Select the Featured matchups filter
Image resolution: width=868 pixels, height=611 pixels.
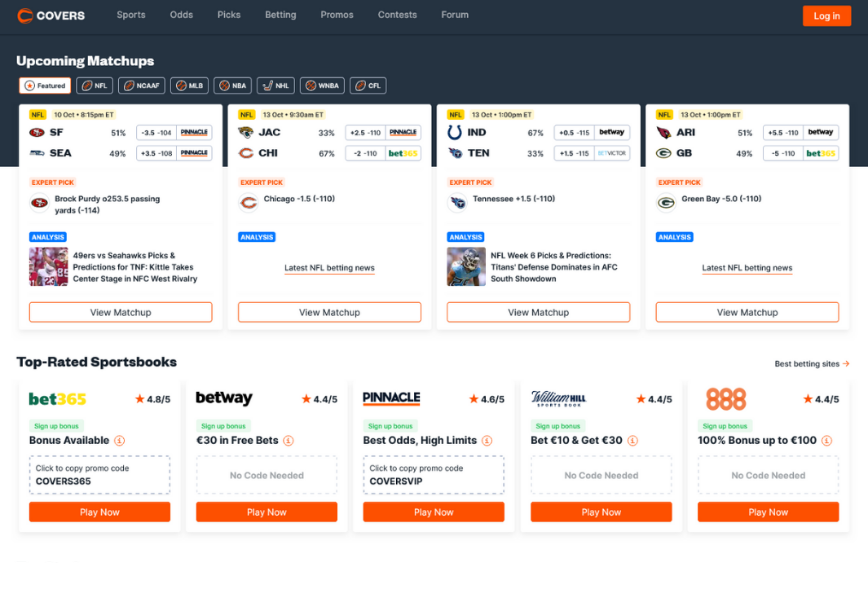coord(45,86)
